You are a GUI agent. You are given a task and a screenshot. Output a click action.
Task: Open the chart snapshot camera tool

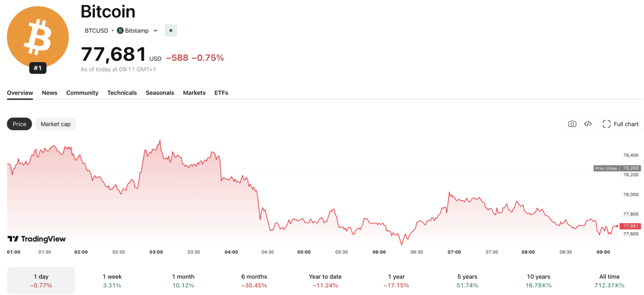click(572, 124)
